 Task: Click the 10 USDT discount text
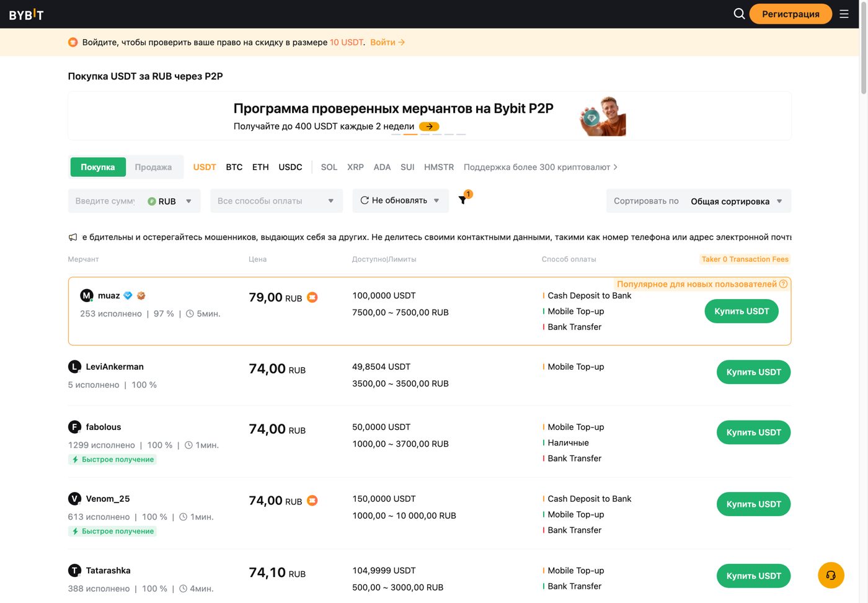[347, 42]
